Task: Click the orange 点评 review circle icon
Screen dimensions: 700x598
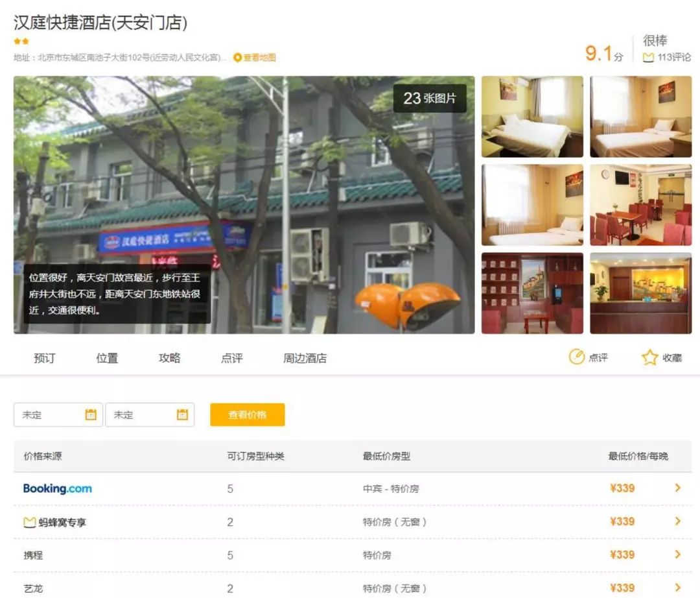Action: [576, 357]
